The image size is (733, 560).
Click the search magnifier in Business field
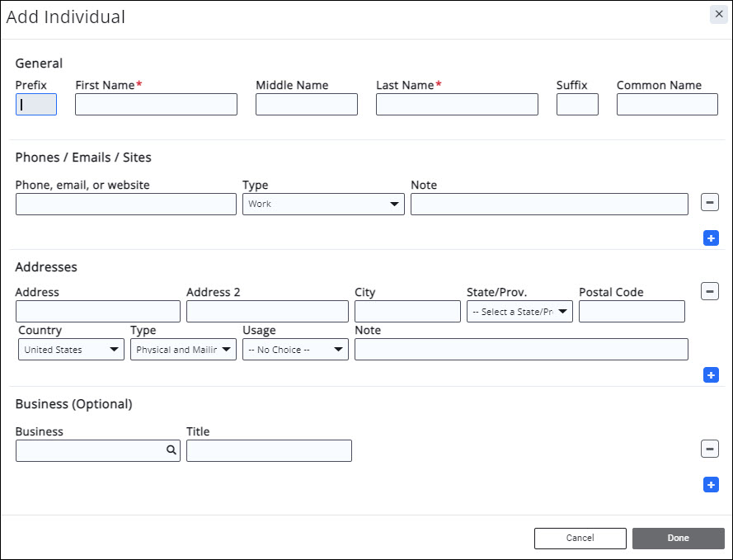172,450
